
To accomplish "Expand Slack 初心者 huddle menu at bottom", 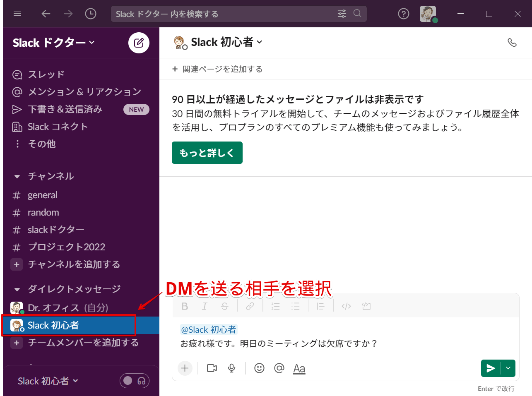I will (48, 381).
